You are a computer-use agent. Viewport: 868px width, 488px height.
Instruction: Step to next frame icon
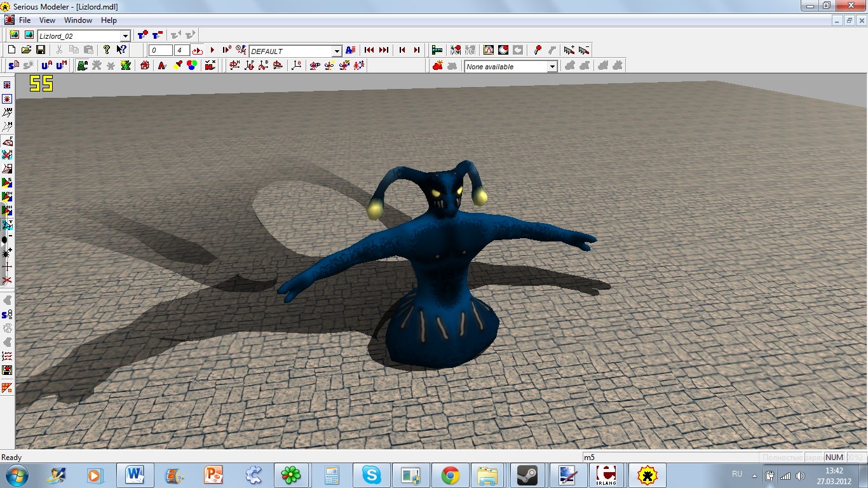tap(417, 50)
